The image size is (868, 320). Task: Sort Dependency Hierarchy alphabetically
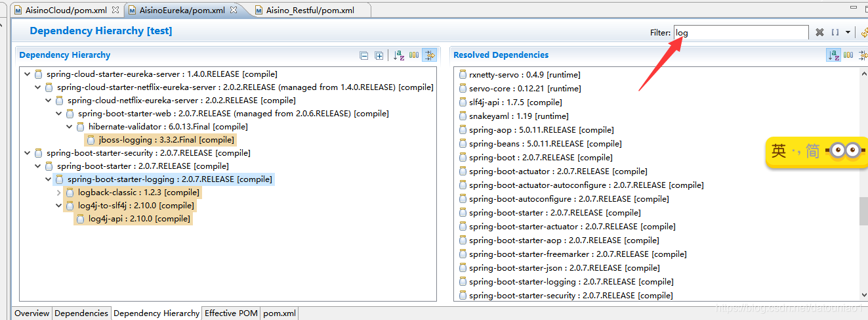(x=398, y=55)
